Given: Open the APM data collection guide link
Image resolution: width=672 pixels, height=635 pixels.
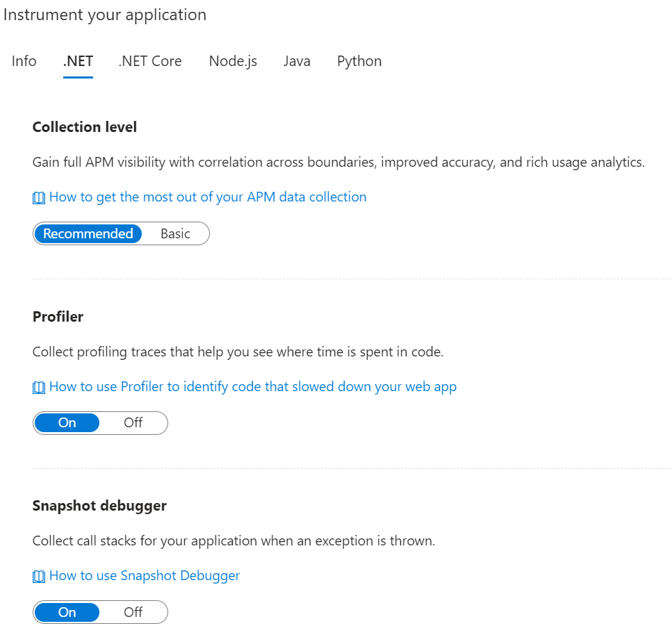Looking at the screenshot, I should [207, 197].
